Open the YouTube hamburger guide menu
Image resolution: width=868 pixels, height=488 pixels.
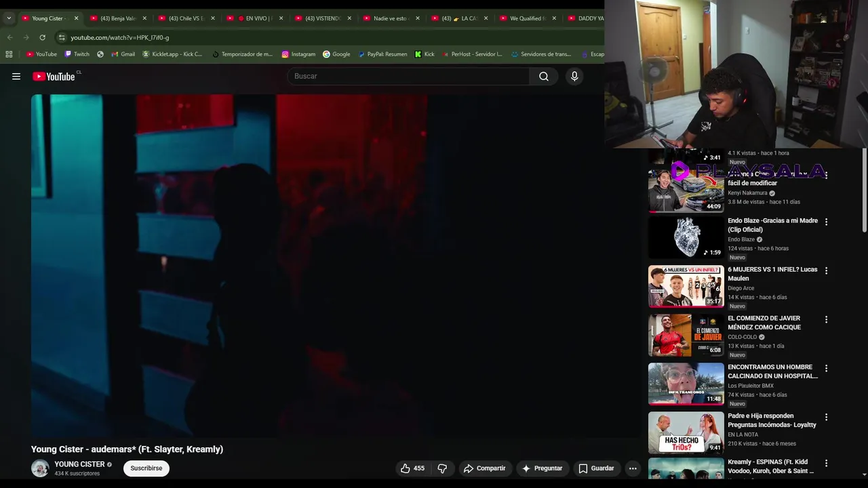(x=16, y=77)
